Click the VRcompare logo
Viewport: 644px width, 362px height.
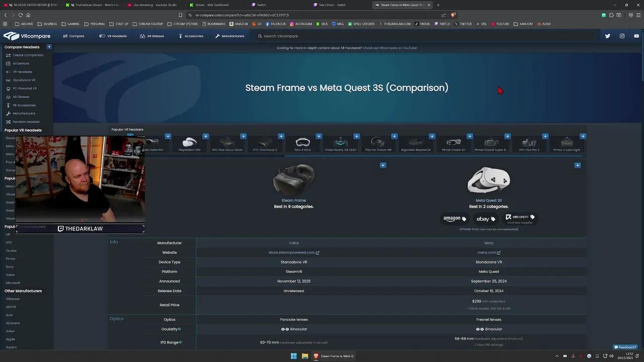tap(27, 36)
